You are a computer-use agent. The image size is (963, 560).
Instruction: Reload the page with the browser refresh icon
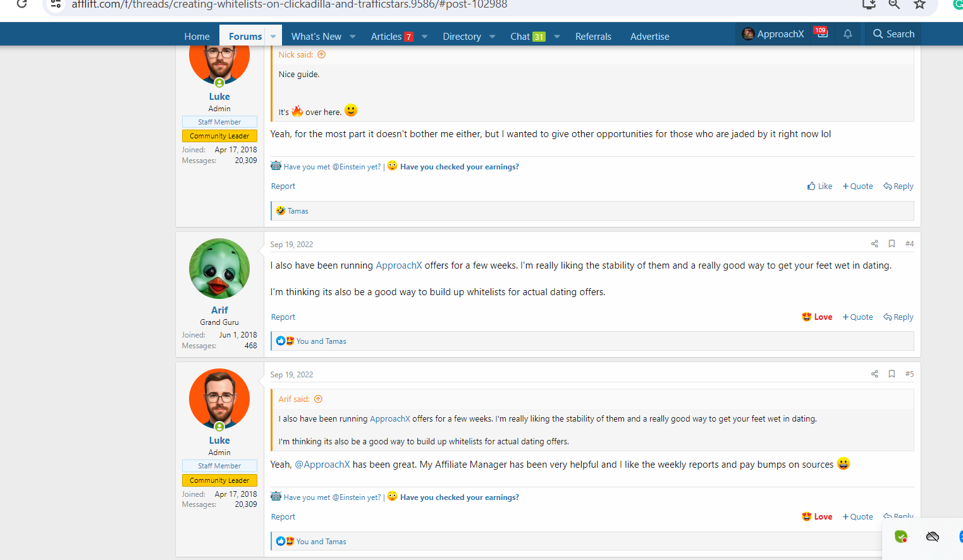click(21, 4)
